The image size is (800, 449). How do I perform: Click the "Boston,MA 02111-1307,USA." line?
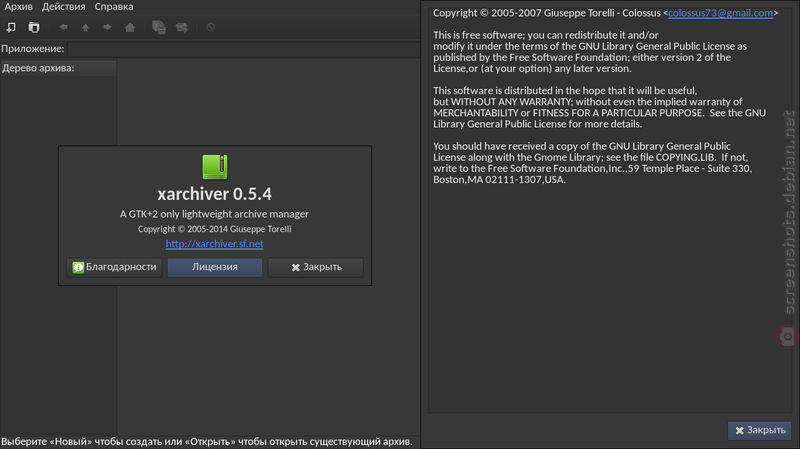coord(499,180)
